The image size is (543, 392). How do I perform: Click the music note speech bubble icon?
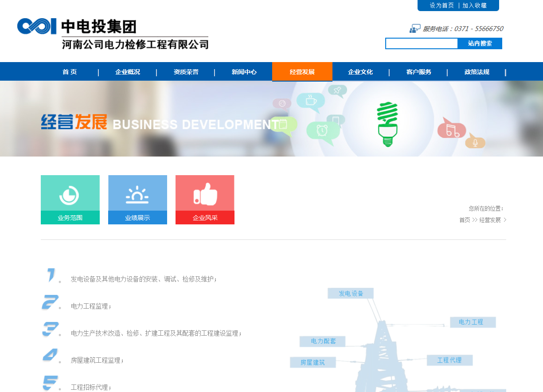[x=452, y=129]
